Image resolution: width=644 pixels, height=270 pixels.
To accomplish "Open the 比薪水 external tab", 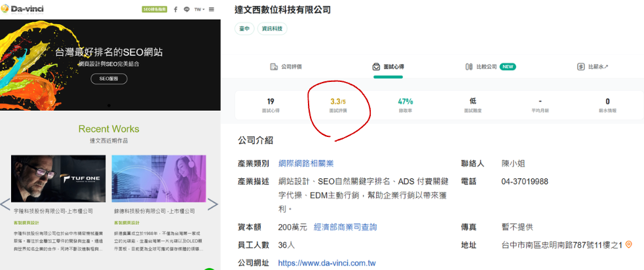I will tap(593, 67).
